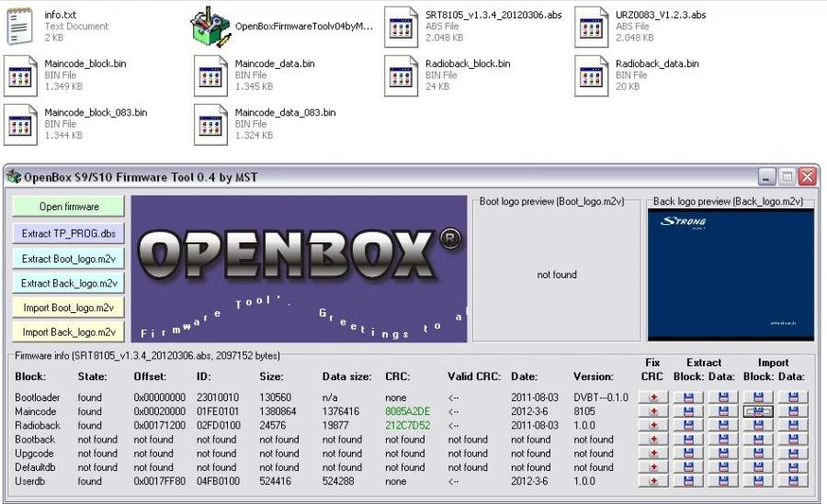Extract Block icon for Bootloader row
827x504 pixels.
tap(688, 397)
